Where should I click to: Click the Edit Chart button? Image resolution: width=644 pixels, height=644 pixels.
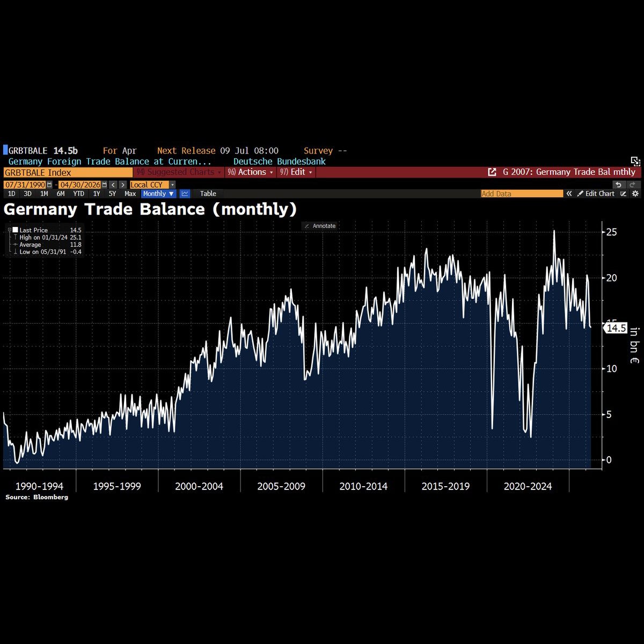point(596,194)
